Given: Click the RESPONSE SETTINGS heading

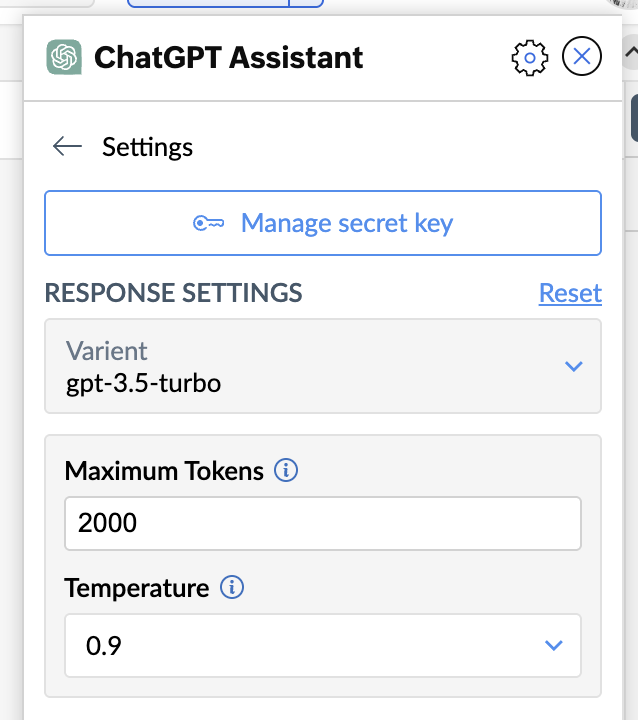Looking at the screenshot, I should [174, 293].
